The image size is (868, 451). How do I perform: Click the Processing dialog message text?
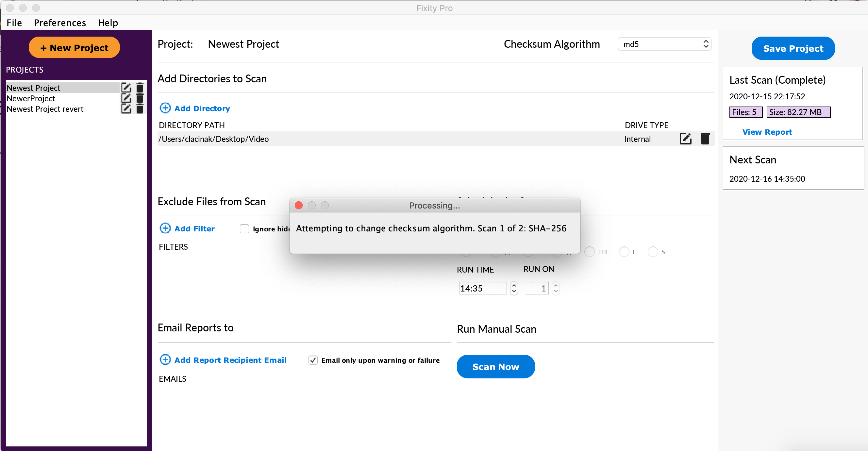click(431, 228)
